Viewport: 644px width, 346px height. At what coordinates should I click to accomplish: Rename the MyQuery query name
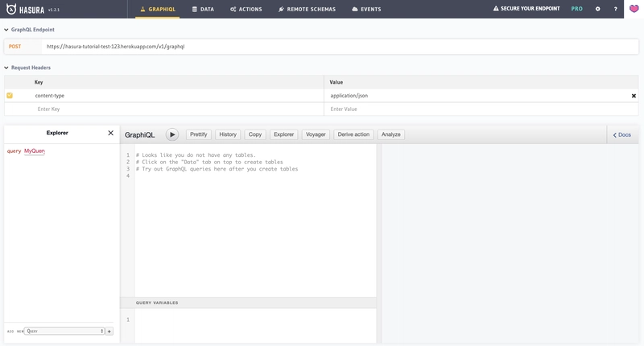34,151
